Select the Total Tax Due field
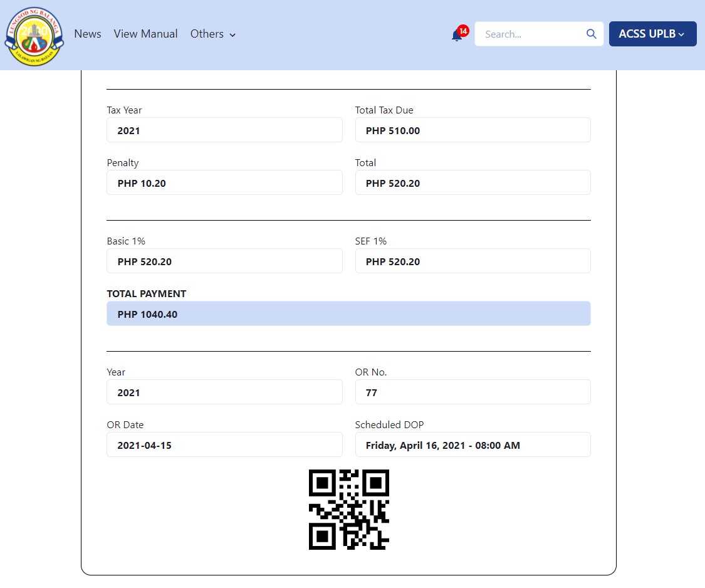The height and width of the screenshot is (588, 705). (x=473, y=130)
